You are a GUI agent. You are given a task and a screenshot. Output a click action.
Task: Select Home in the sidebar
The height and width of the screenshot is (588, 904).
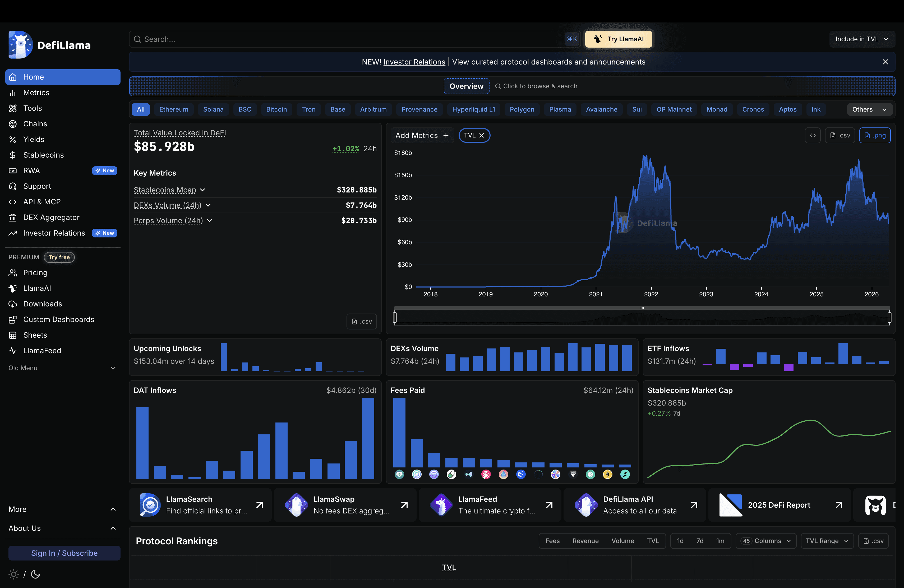pyautogui.click(x=63, y=77)
